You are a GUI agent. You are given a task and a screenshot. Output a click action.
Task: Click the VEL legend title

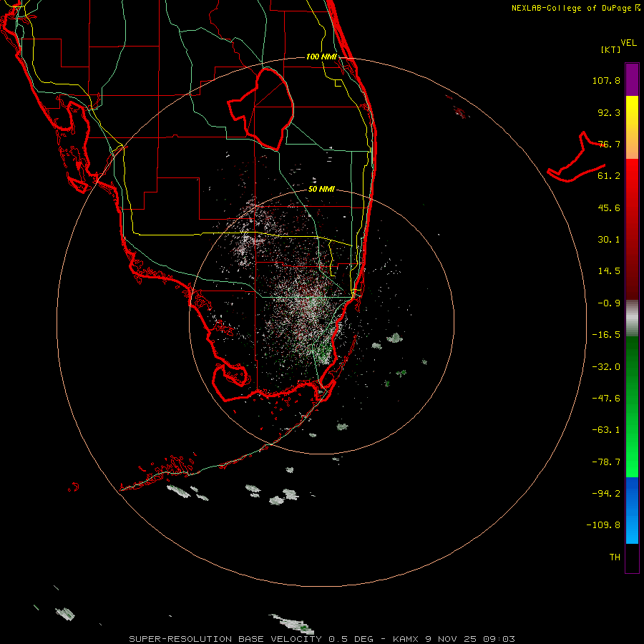629,43
